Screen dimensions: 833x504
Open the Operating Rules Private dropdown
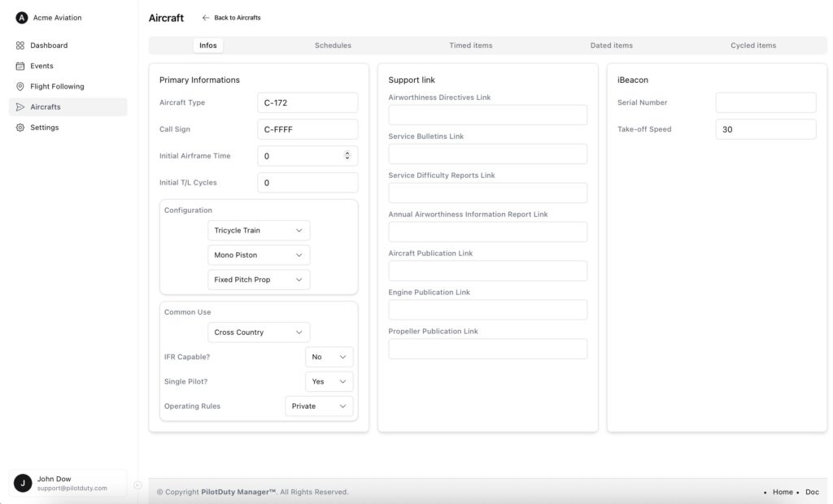tap(319, 406)
